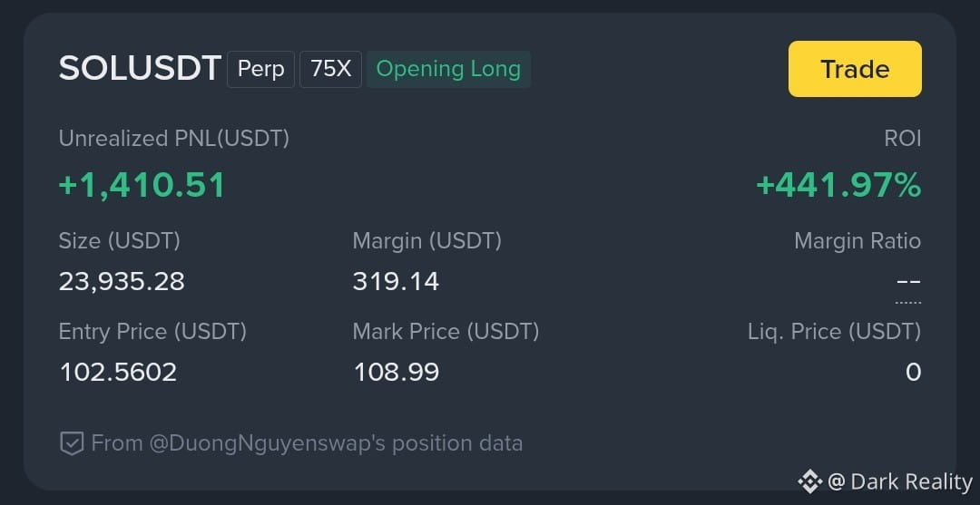Click the Binance logo in watermark
Viewport: 980px width, 505px height.
tap(810, 481)
